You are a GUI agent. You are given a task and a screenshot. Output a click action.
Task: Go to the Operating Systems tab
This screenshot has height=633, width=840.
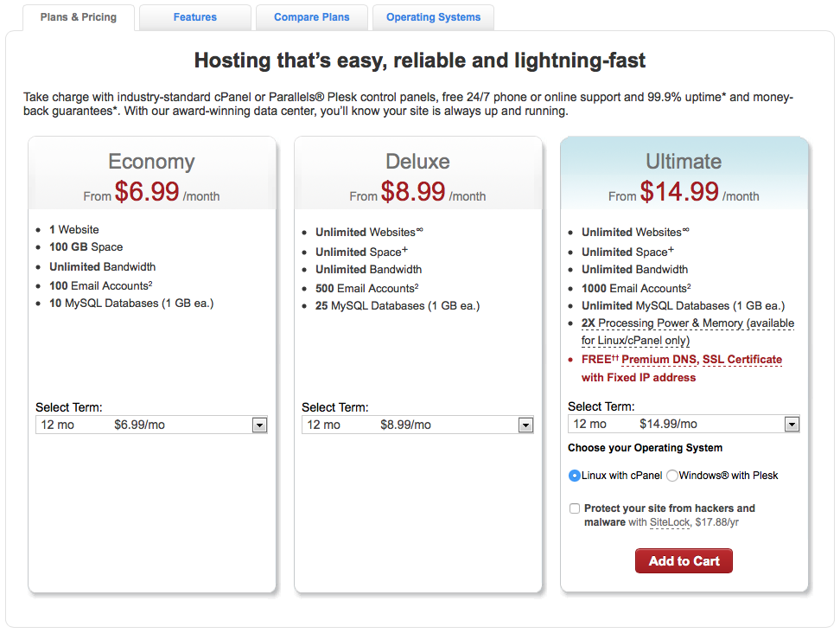coord(435,17)
